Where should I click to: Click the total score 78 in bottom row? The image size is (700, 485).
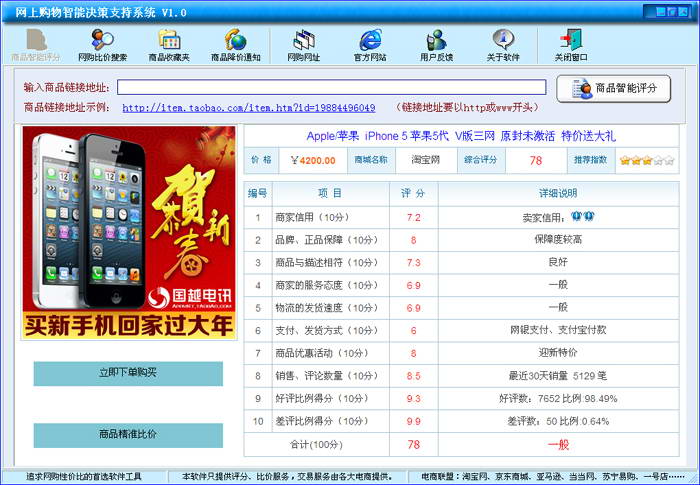point(413,445)
